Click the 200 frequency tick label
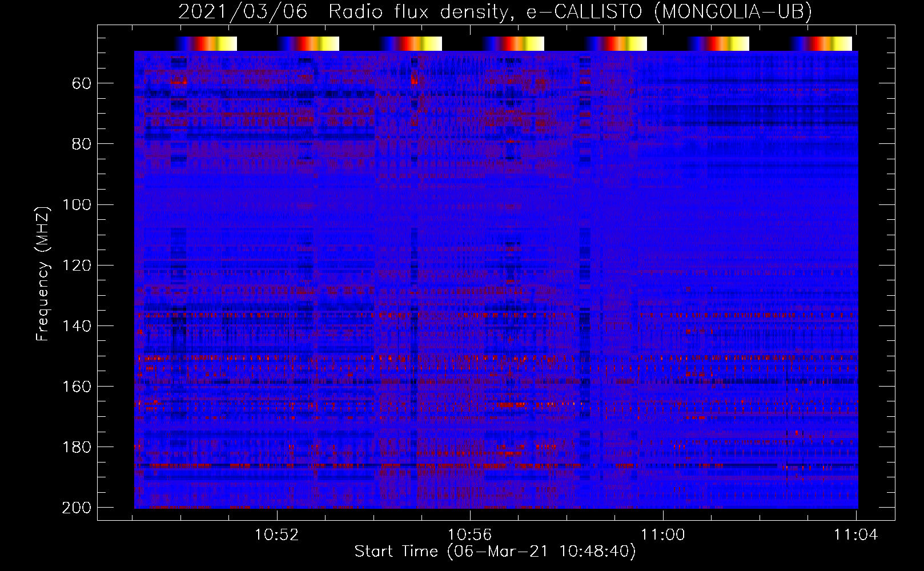The image size is (924, 571). coord(77,507)
